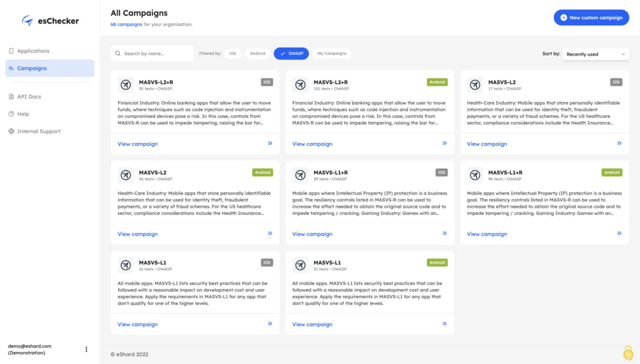Screen dimensions: 640x364
Task: Select Campaigns in the sidebar
Action: pyautogui.click(x=32, y=68)
